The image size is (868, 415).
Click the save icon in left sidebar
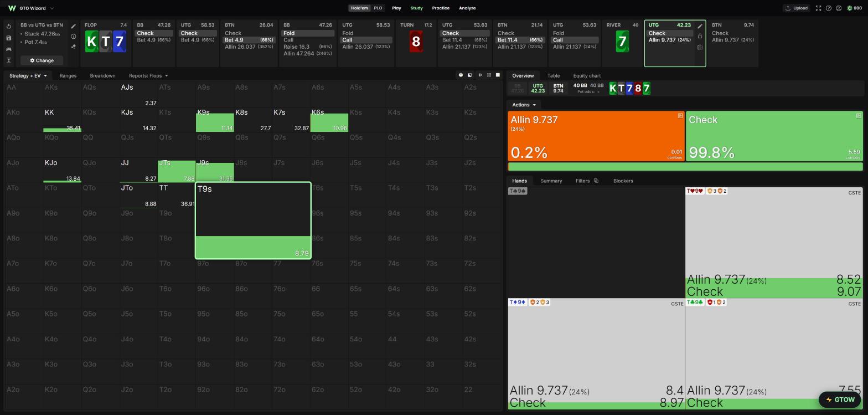[9, 38]
